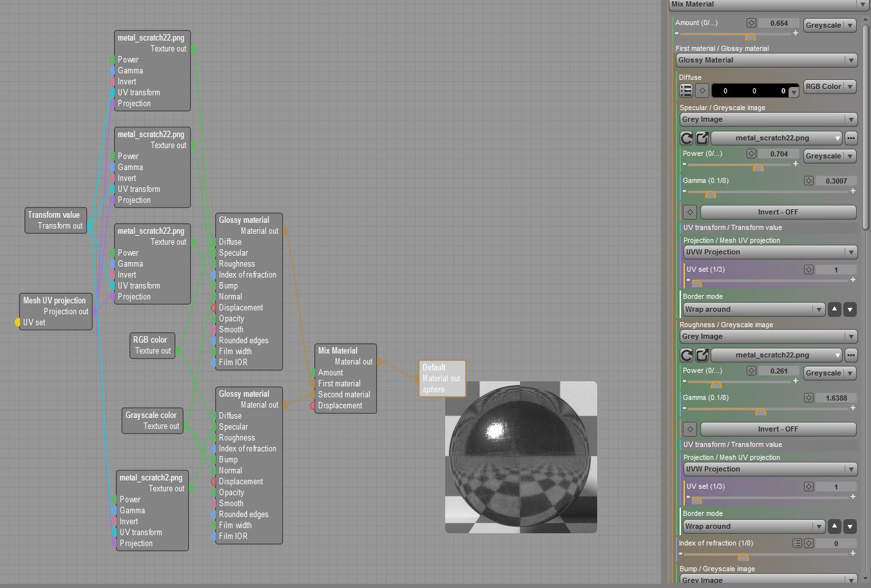
Task: Click open-external icon in Specular image row
Action: click(702, 138)
